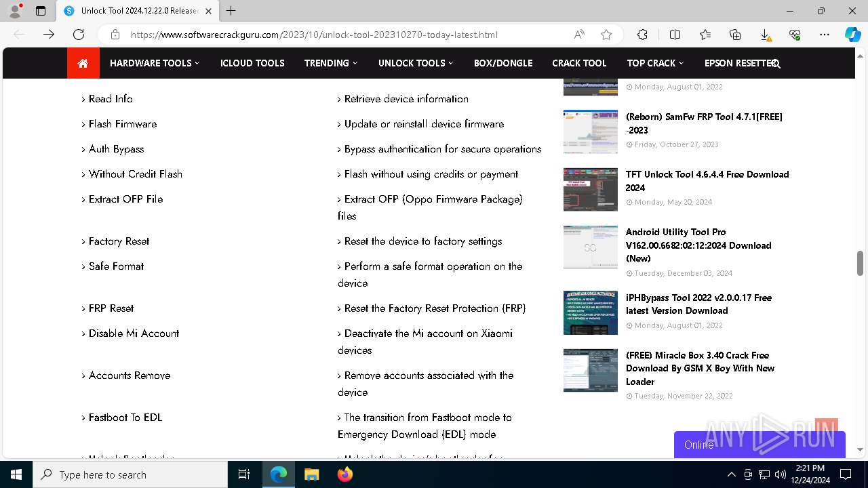Open browser extensions puzzle icon
The width and height of the screenshot is (868, 488).
642,35
